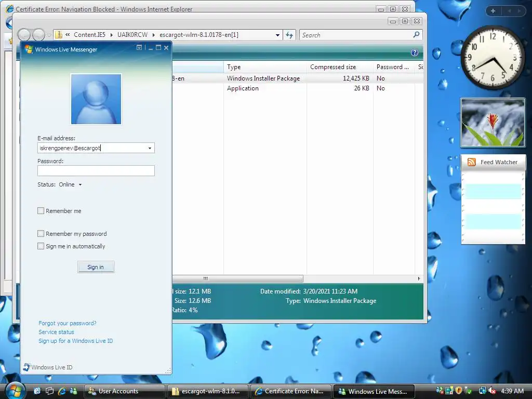The height and width of the screenshot is (399, 532).
Task: Expand the UAIK0RCW breadcrumb arrow
Action: coord(154,35)
